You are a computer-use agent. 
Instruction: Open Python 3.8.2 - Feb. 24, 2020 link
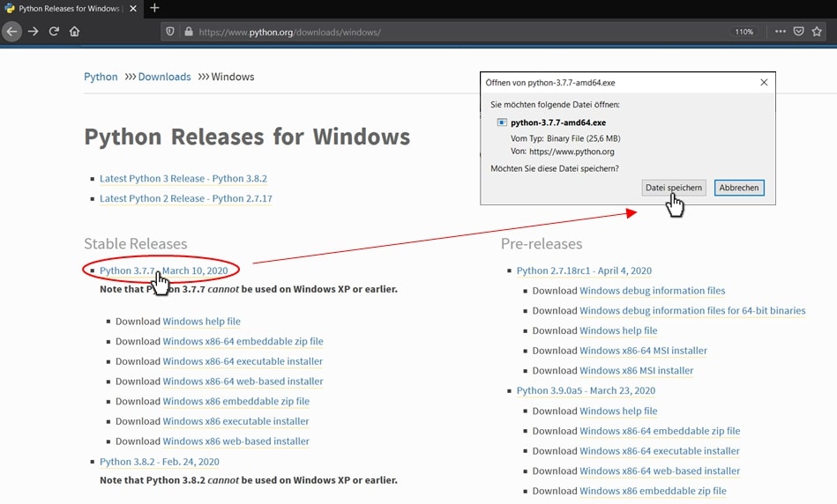coord(160,462)
